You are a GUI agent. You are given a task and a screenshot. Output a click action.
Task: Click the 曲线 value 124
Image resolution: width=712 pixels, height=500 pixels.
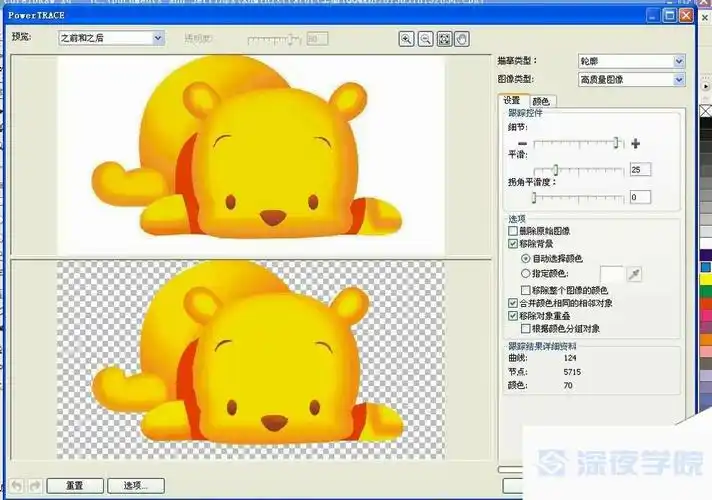click(570, 358)
